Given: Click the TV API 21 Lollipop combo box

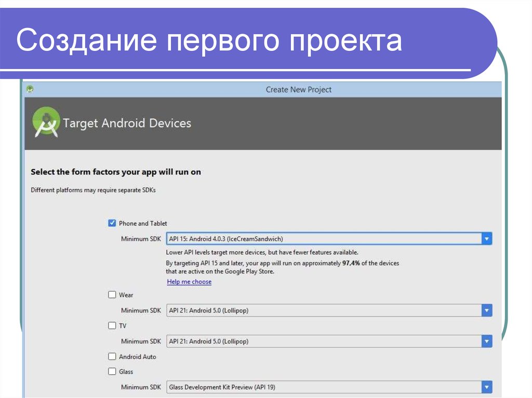Looking at the screenshot, I should click(x=329, y=341).
